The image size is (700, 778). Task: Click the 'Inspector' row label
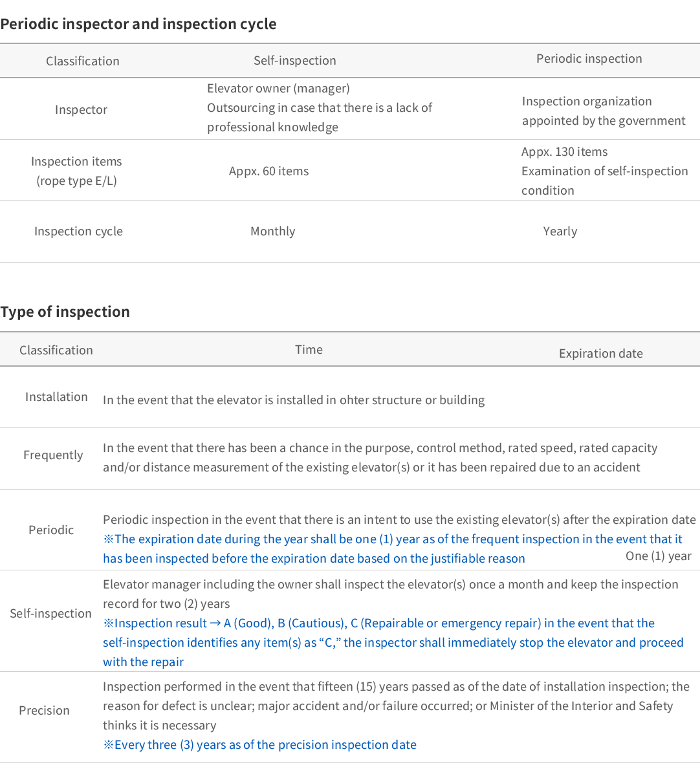click(81, 110)
